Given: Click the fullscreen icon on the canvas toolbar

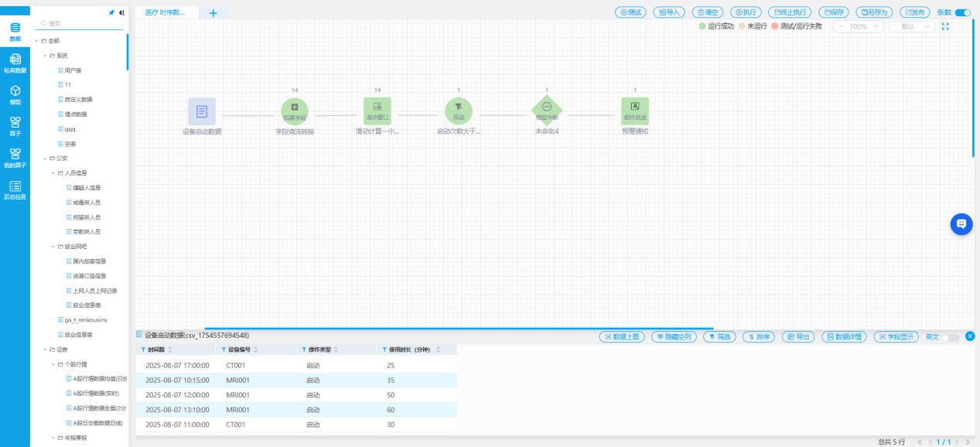Looking at the screenshot, I should click(x=945, y=26).
